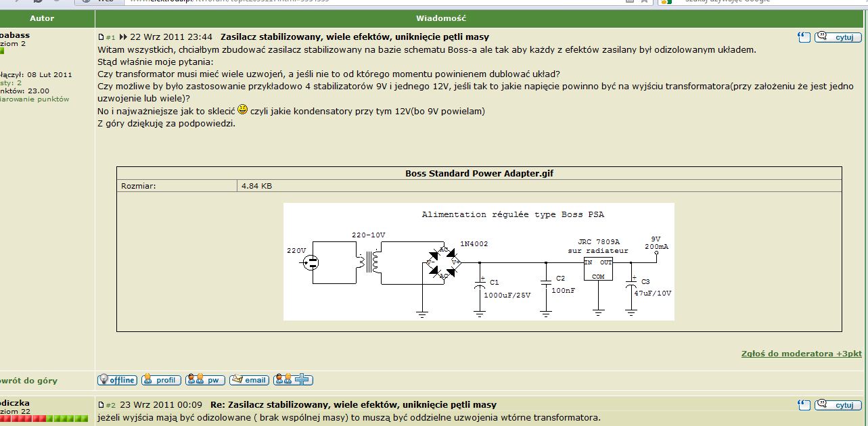Viewport: 868px width, 426px height.
Task: Click the #1 post permalink icon
Action: [x=101, y=37]
